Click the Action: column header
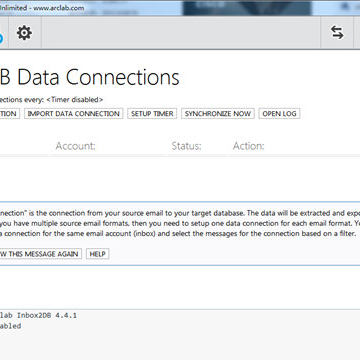360x360 pixels. tap(249, 146)
